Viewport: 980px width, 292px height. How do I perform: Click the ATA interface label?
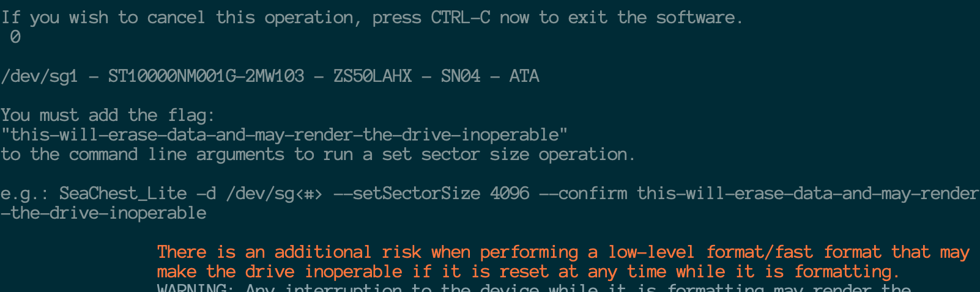click(x=524, y=76)
